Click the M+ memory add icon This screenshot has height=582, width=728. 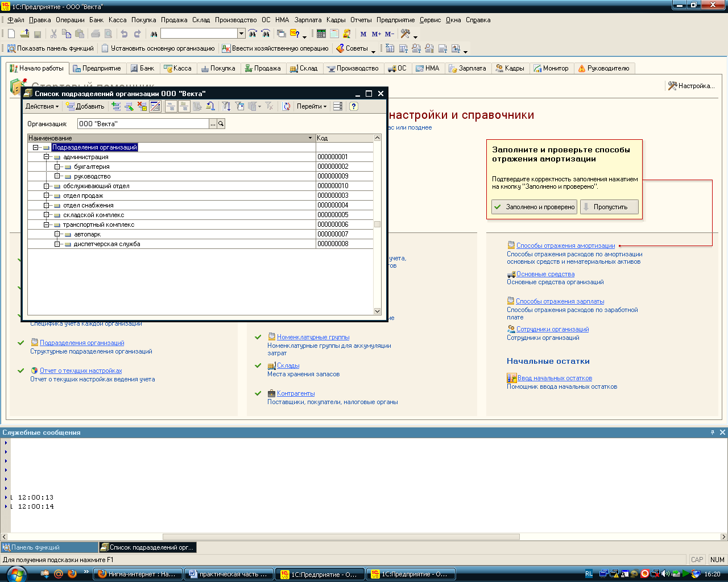(377, 34)
